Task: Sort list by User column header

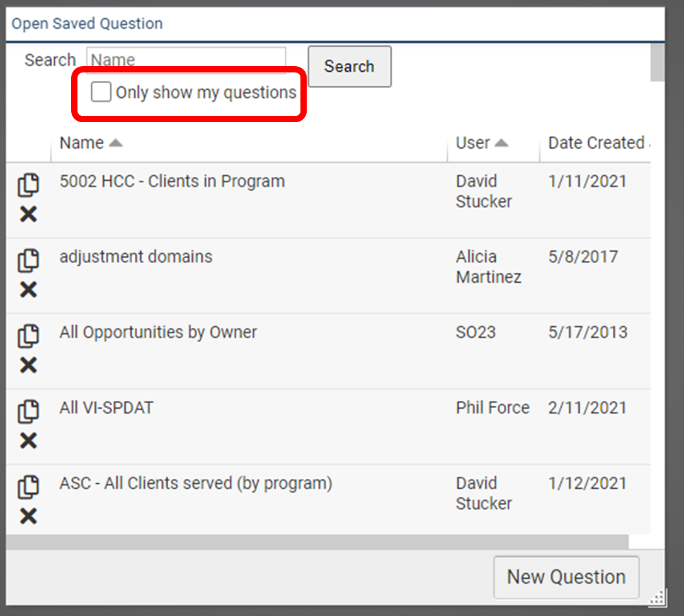Action: pos(482,142)
